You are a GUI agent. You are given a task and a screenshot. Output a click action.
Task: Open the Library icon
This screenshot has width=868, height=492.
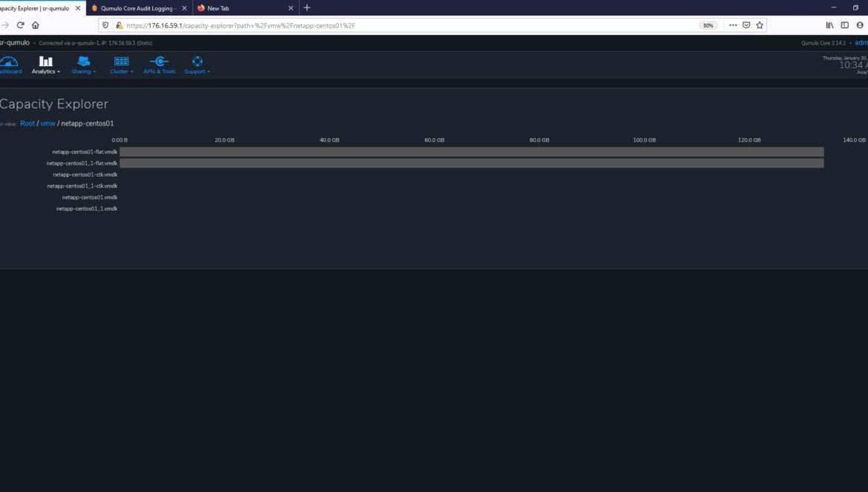click(829, 25)
